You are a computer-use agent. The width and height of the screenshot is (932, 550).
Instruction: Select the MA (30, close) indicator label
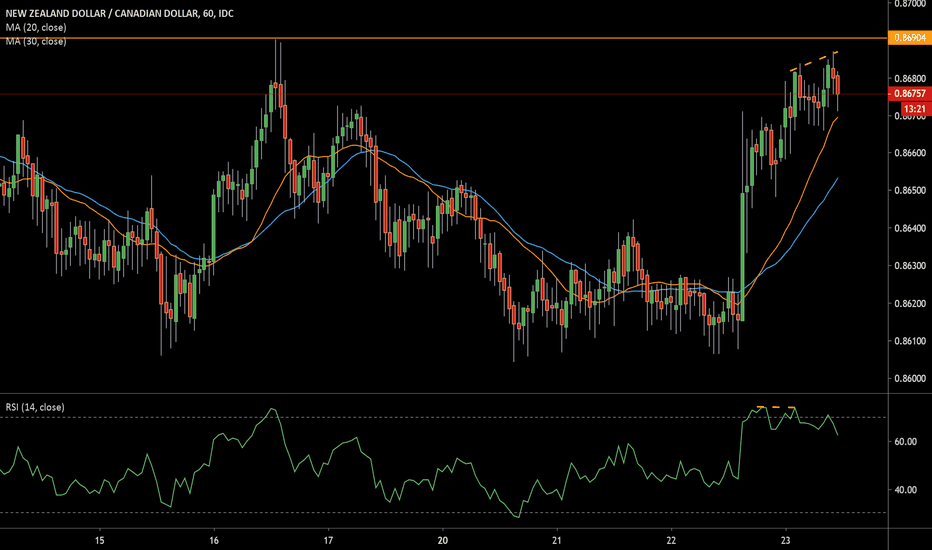(x=34, y=40)
